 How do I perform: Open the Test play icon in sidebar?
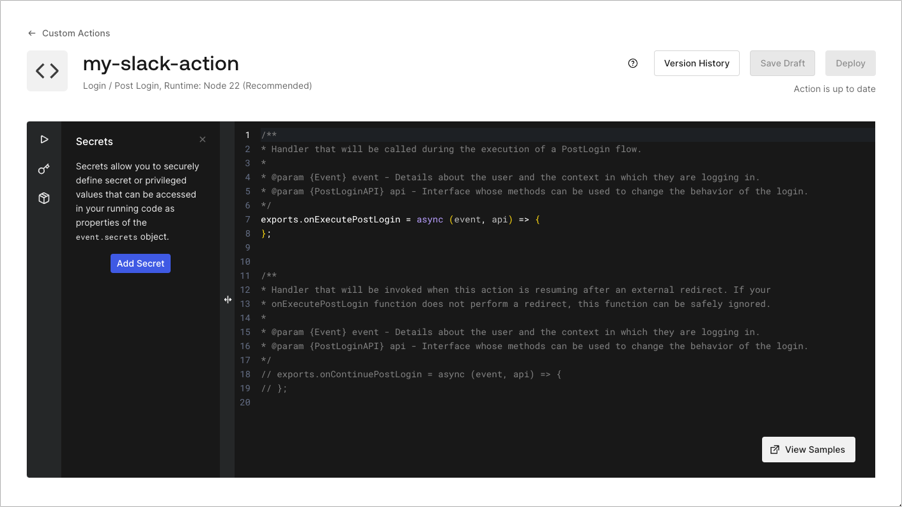44,139
